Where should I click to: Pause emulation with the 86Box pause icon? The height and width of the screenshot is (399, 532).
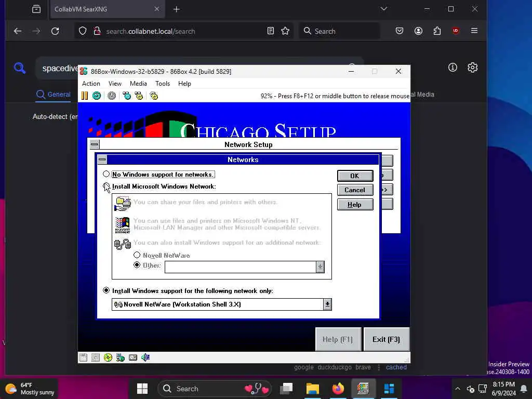pyautogui.click(x=85, y=96)
